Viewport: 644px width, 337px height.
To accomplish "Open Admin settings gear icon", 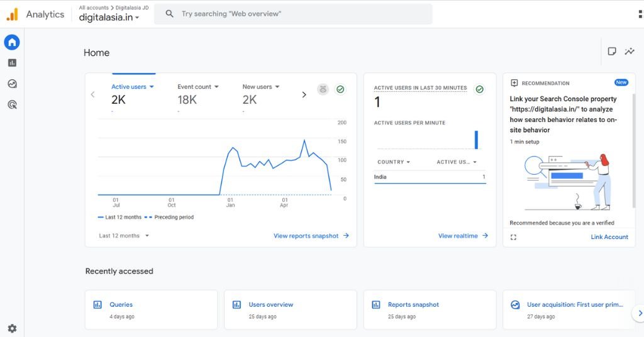I will [x=12, y=328].
